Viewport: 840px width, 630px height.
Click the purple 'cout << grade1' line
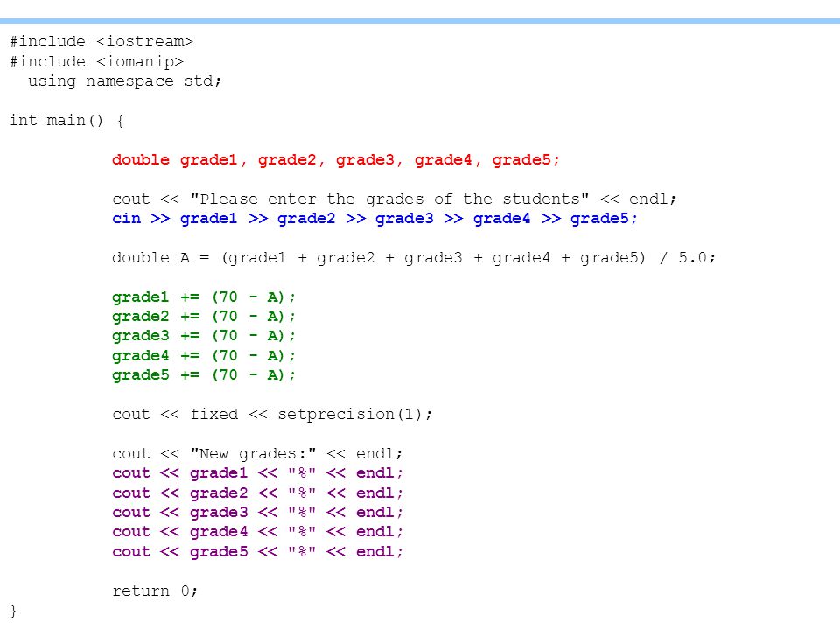point(257,473)
